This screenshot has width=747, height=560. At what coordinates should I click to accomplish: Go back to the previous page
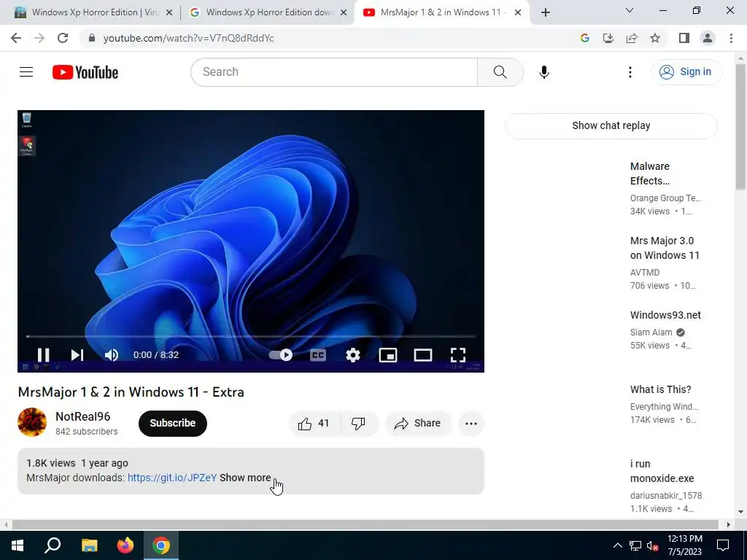16,38
